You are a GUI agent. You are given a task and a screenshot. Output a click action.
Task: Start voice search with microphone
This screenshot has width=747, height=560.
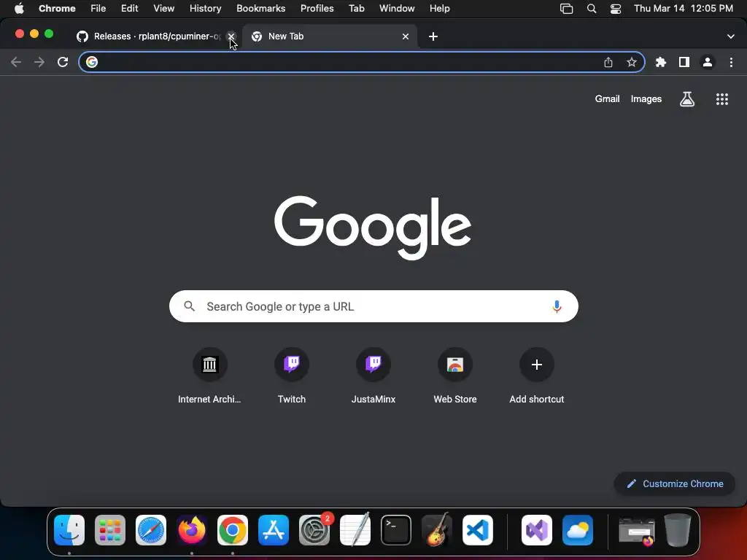[x=557, y=306]
